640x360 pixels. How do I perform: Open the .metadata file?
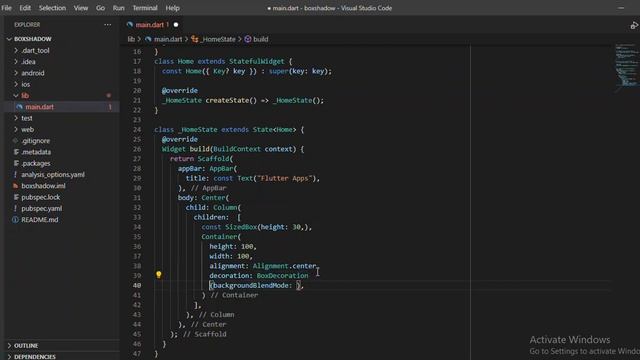(x=36, y=152)
